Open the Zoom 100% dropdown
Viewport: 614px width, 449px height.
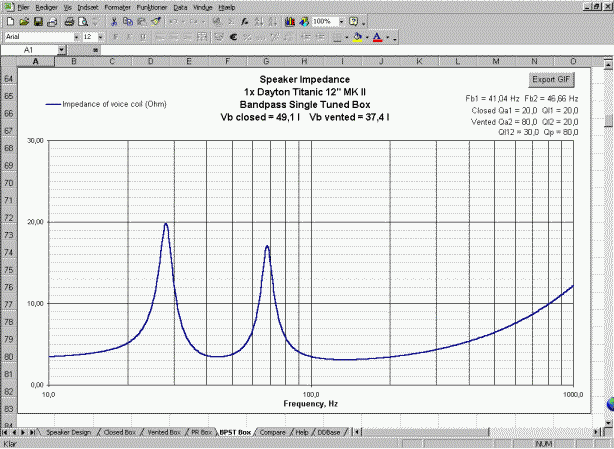[341, 22]
